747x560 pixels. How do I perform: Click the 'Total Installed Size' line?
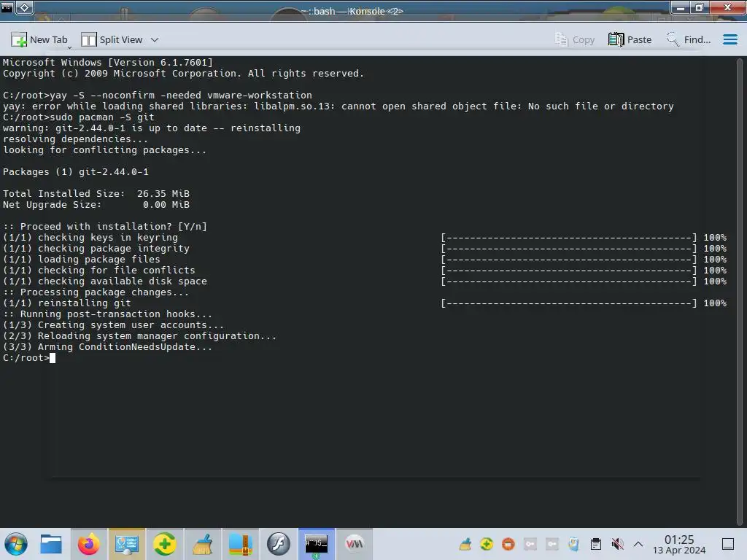96,194
